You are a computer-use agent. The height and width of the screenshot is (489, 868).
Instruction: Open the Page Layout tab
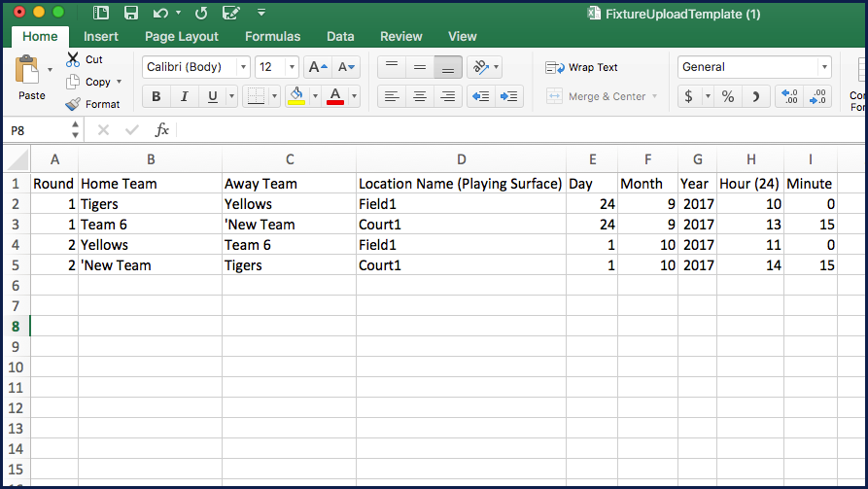click(182, 37)
